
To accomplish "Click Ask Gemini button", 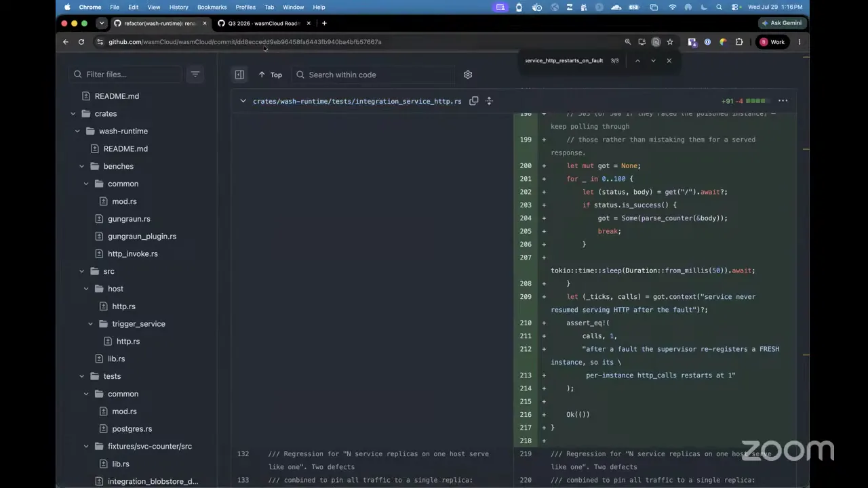I will [x=781, y=23].
